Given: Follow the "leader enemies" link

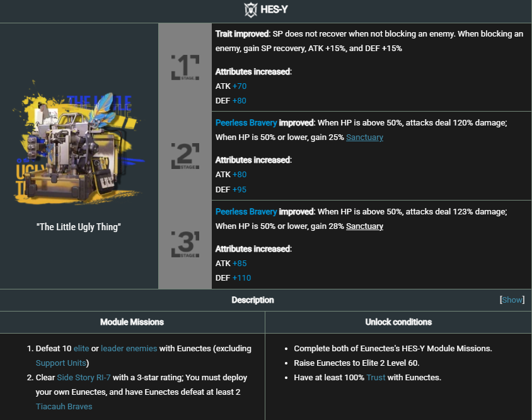Looking at the screenshot, I should coord(129,348).
